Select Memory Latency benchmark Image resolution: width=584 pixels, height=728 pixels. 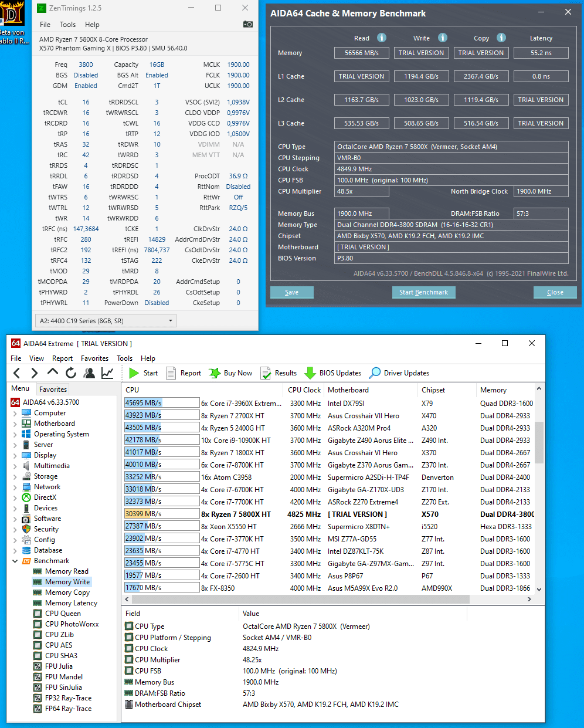71,603
